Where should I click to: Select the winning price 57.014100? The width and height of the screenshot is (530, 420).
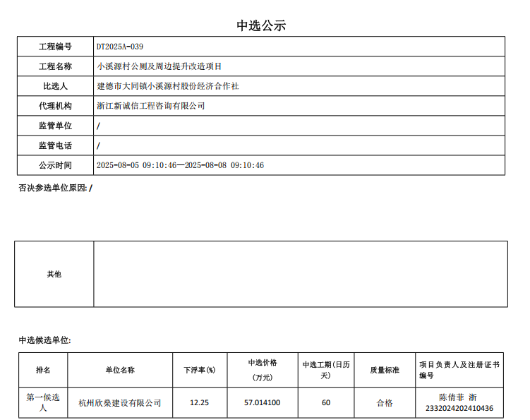click(263, 403)
